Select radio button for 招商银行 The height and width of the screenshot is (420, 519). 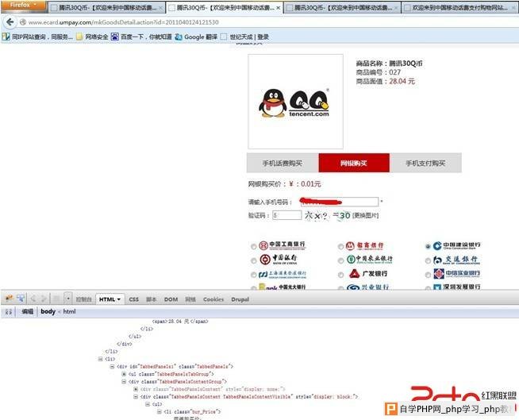click(x=340, y=246)
